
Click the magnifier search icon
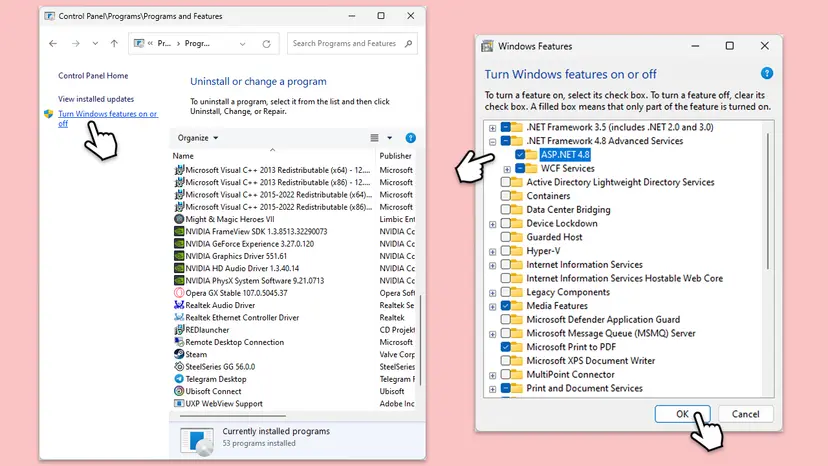tap(408, 43)
